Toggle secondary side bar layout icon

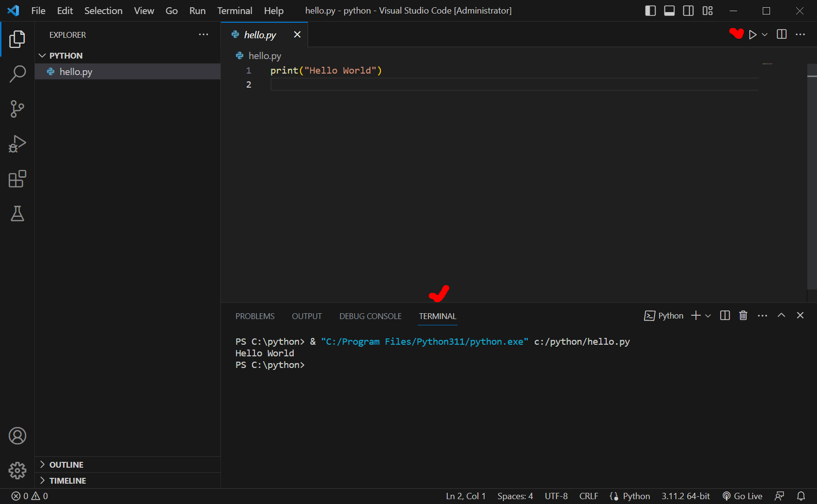point(688,11)
